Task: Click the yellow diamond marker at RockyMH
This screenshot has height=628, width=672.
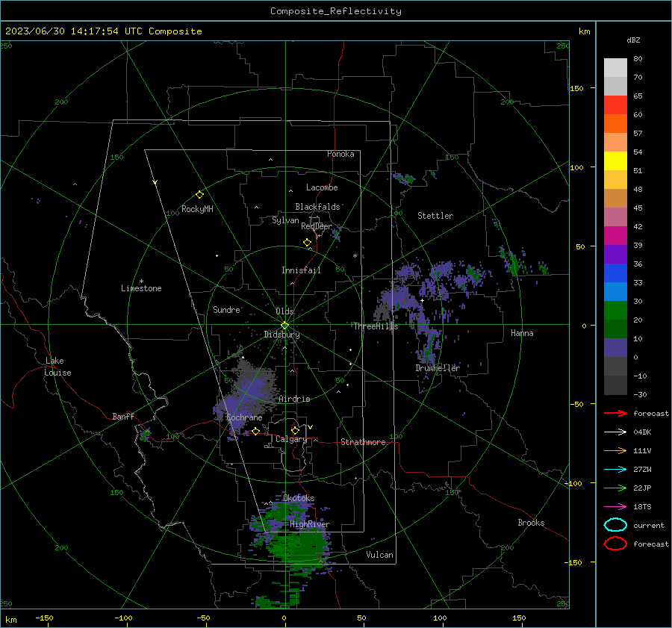Action: 199,195
